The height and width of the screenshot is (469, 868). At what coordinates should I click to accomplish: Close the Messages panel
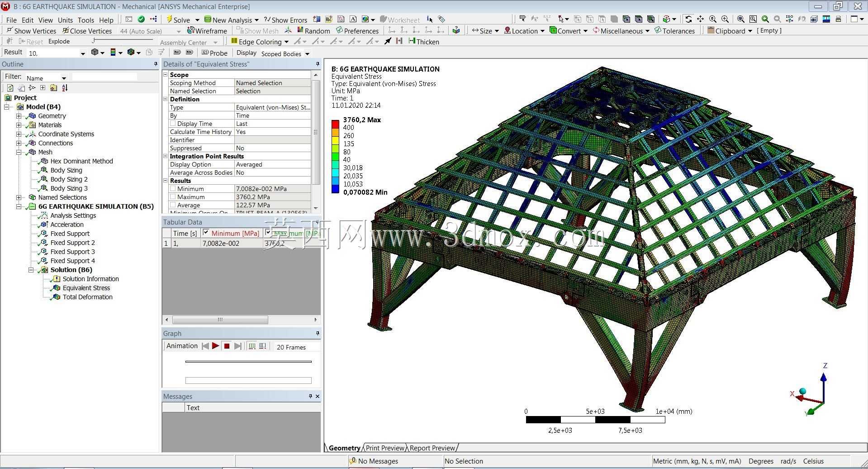tap(318, 396)
